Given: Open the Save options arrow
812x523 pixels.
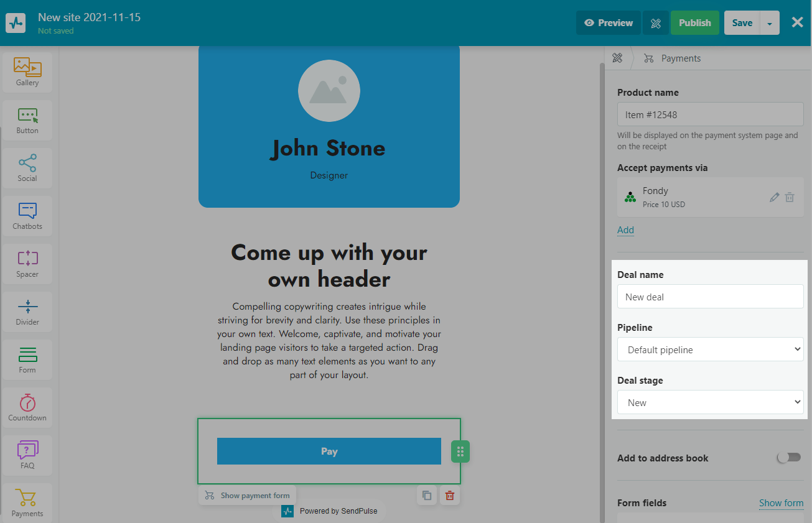Looking at the screenshot, I should [x=770, y=23].
